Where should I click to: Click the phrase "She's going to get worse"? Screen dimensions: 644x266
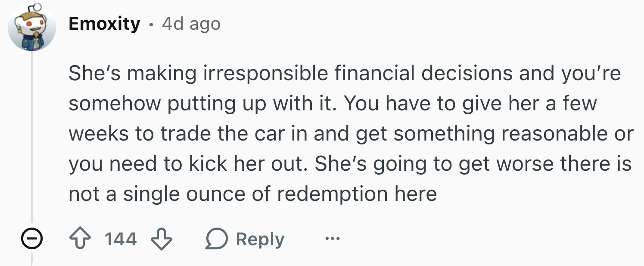434,164
